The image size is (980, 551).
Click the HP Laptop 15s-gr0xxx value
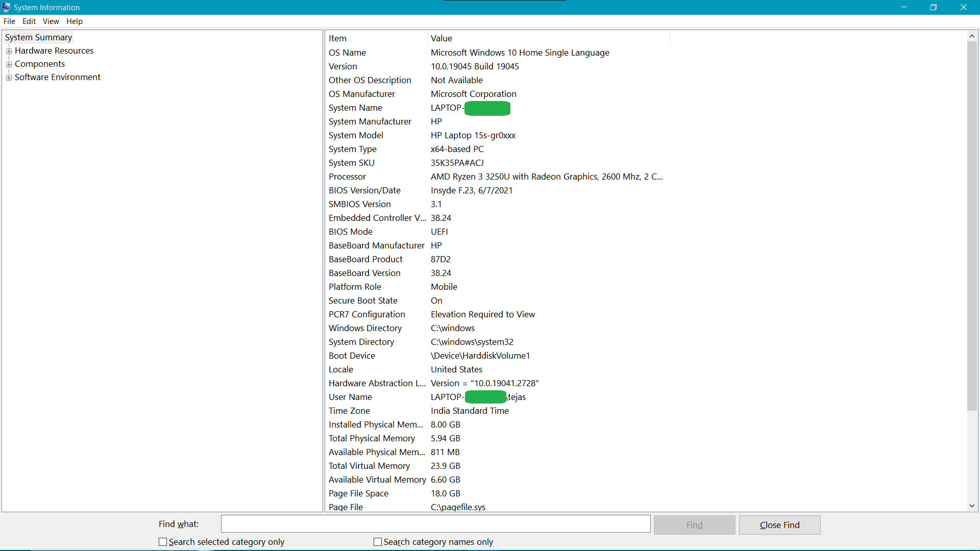coord(473,135)
